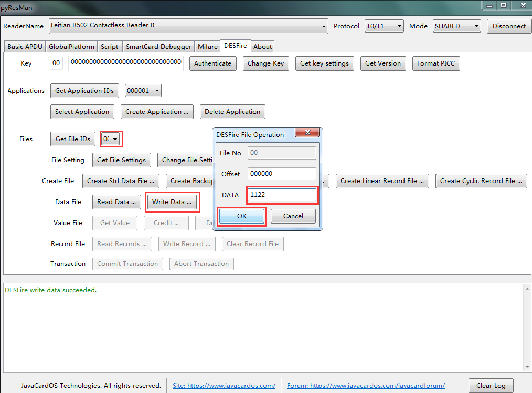Click the Read Data button
The image size is (532, 393).
click(116, 202)
